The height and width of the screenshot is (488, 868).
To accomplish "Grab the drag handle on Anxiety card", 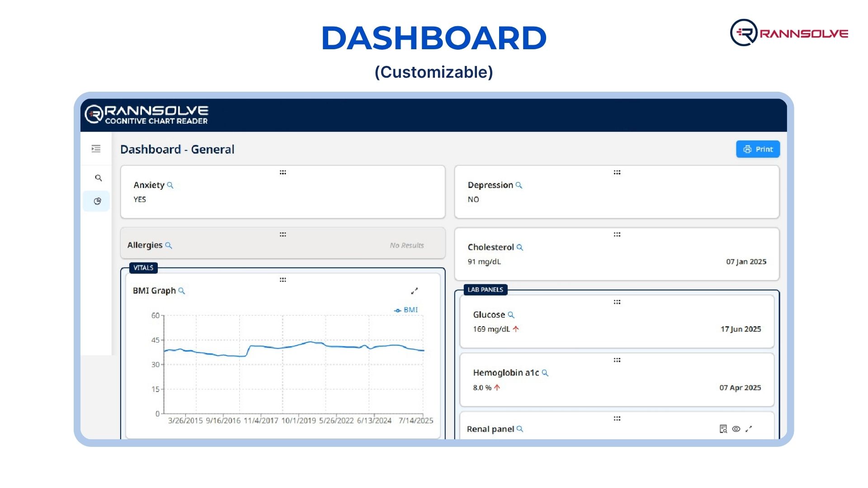I will [283, 173].
